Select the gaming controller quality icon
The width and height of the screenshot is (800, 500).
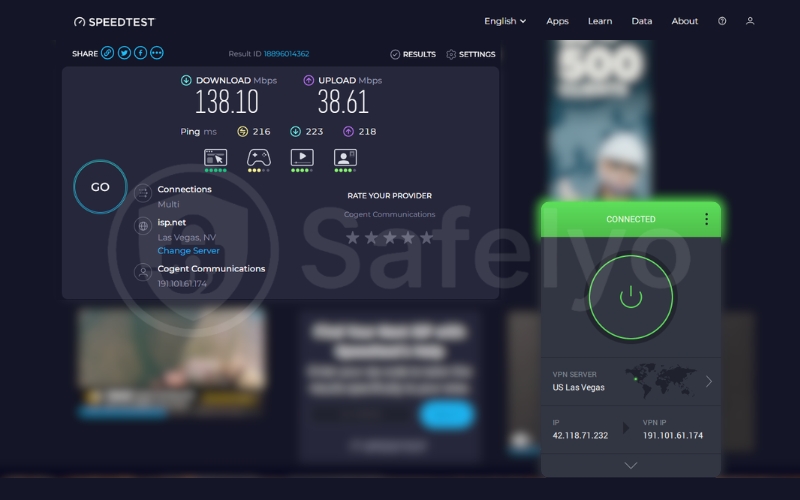[x=259, y=160]
